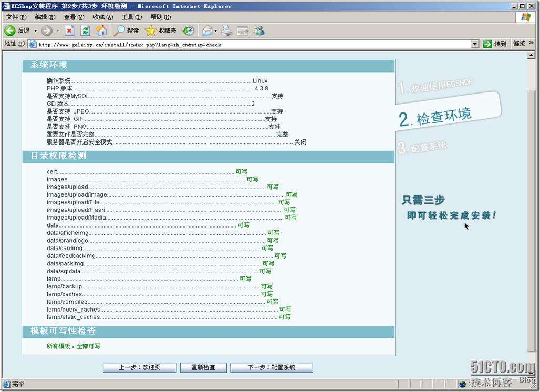Click the 上一步：欢迎页 button
Screen dimensions: 540x392
(x=140, y=367)
